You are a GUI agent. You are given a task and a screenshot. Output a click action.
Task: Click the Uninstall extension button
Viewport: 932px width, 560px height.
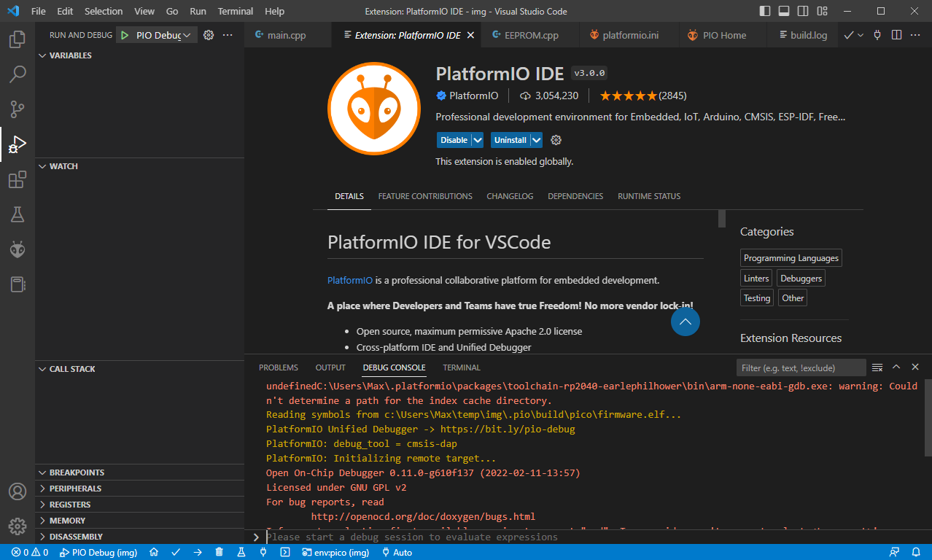pyautogui.click(x=510, y=140)
